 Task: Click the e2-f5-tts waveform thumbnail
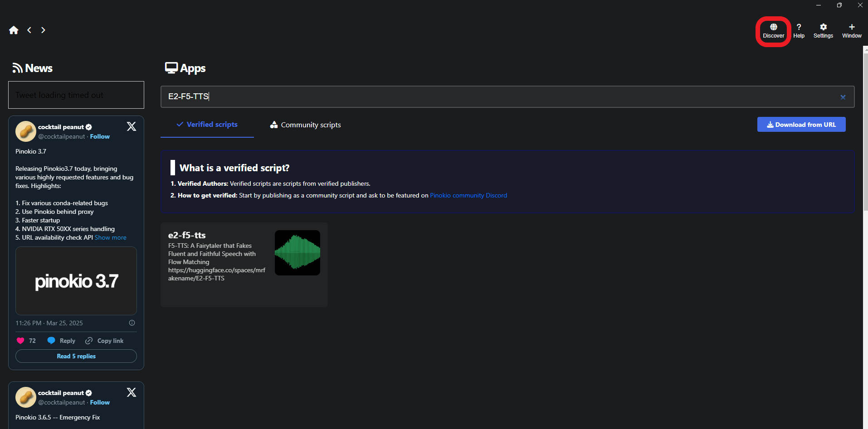pyautogui.click(x=297, y=253)
